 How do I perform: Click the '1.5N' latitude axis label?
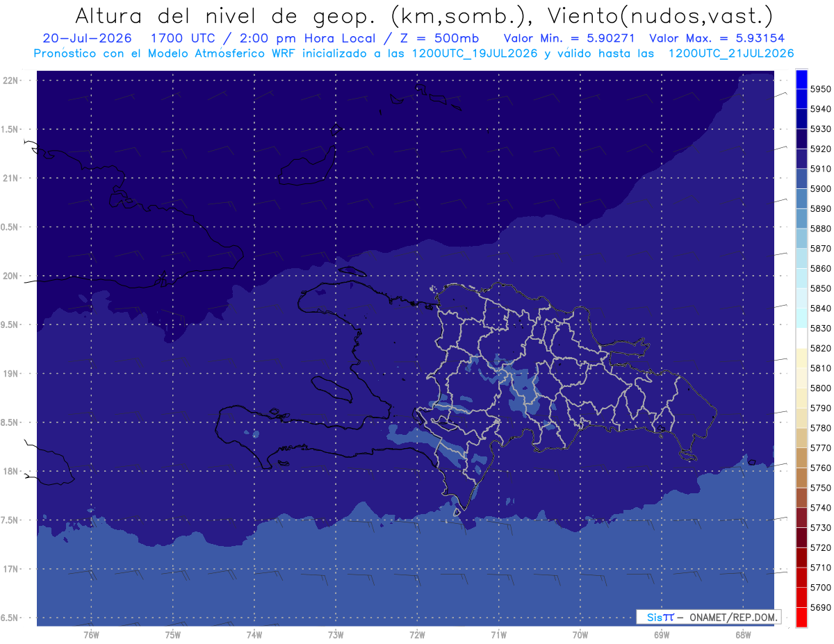[x=10, y=129]
